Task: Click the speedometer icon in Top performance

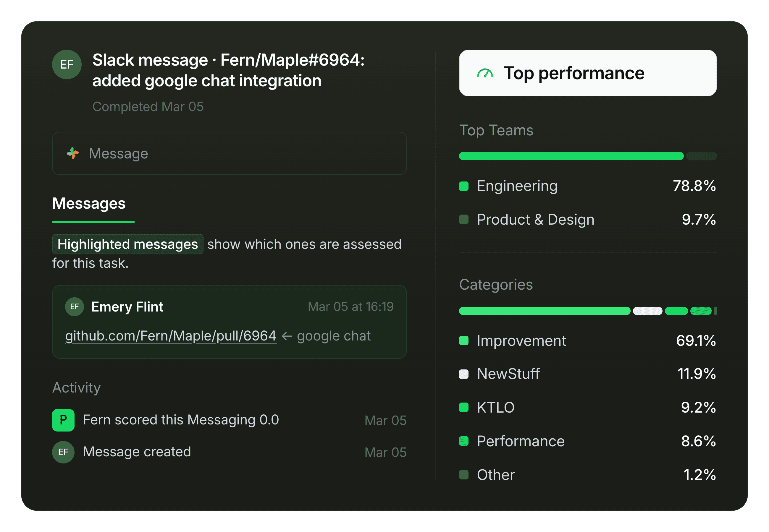Action: [x=485, y=73]
